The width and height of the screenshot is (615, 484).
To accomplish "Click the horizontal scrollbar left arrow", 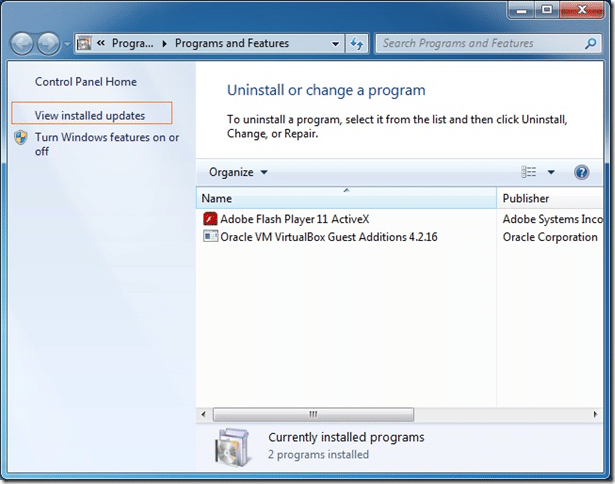I will (x=203, y=414).
